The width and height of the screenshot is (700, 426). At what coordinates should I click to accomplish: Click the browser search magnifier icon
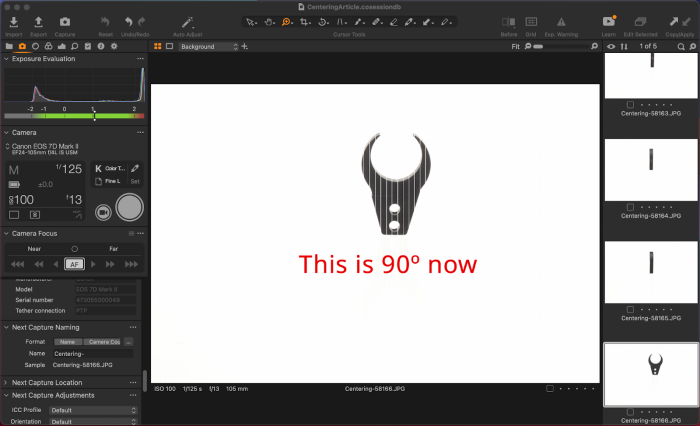point(680,46)
